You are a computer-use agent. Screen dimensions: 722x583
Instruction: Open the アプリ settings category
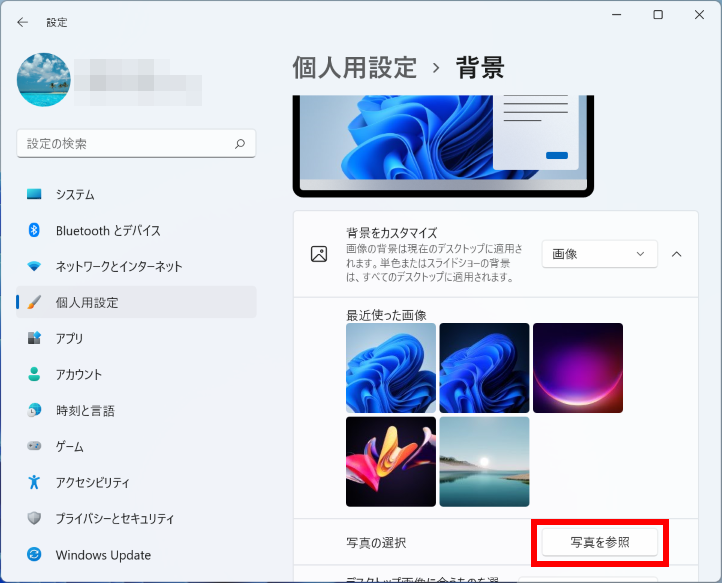coord(136,338)
